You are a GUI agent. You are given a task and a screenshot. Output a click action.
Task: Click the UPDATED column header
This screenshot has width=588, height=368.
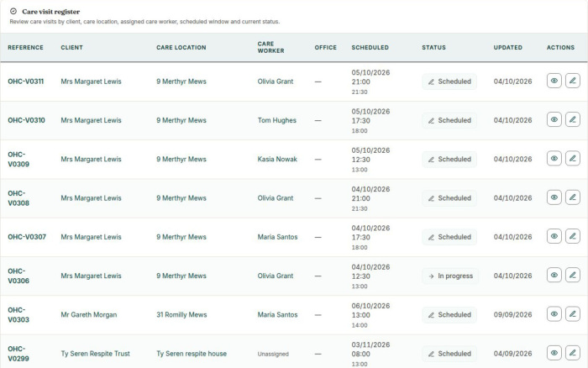pyautogui.click(x=507, y=48)
